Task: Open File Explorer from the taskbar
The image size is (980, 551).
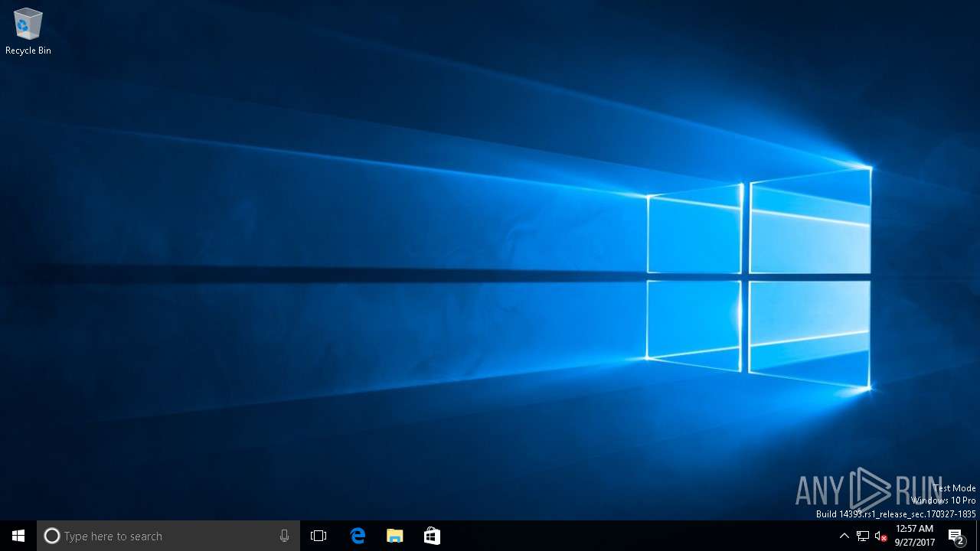Action: click(394, 536)
